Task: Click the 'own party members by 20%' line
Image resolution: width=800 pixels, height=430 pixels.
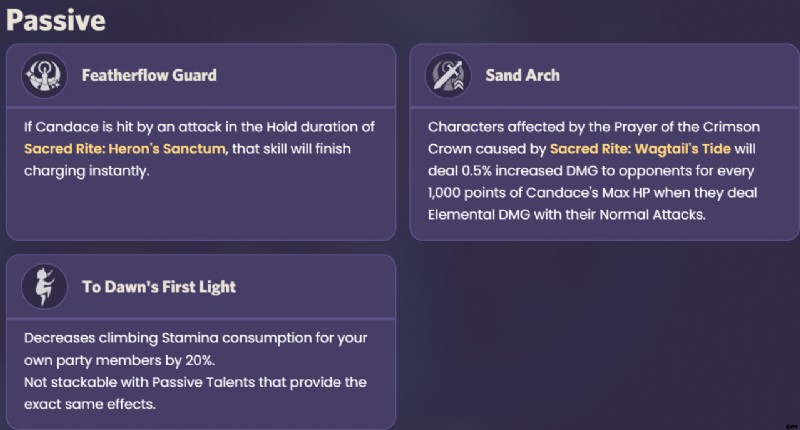Action: (119, 360)
